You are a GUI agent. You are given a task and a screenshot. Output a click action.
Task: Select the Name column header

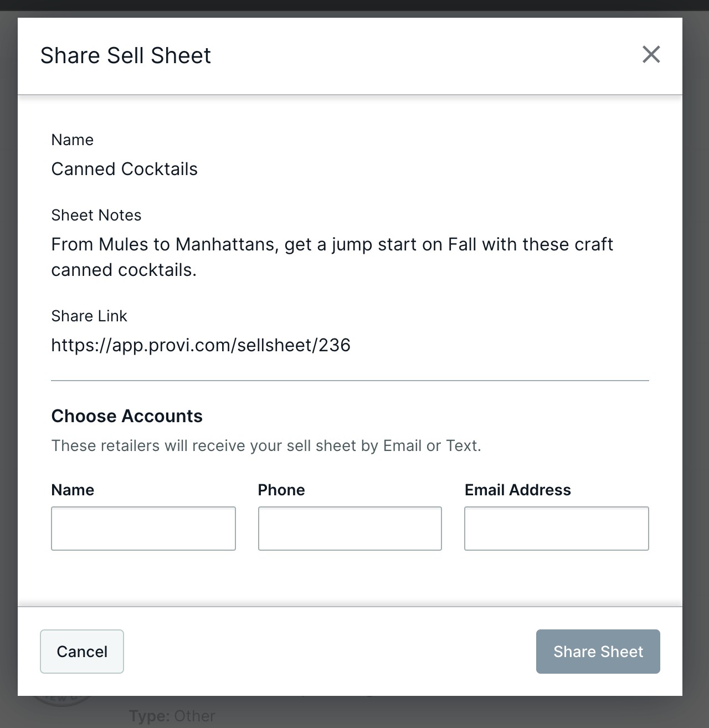pyautogui.click(x=73, y=490)
